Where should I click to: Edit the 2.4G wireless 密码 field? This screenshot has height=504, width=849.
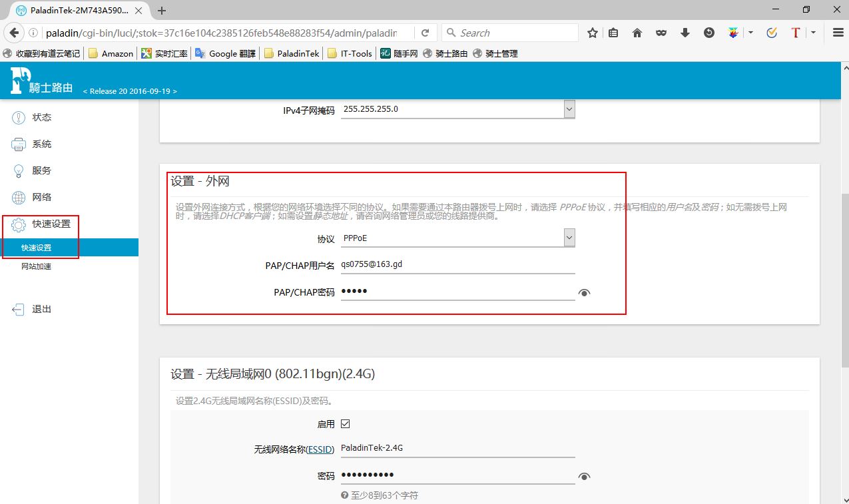click(x=457, y=475)
